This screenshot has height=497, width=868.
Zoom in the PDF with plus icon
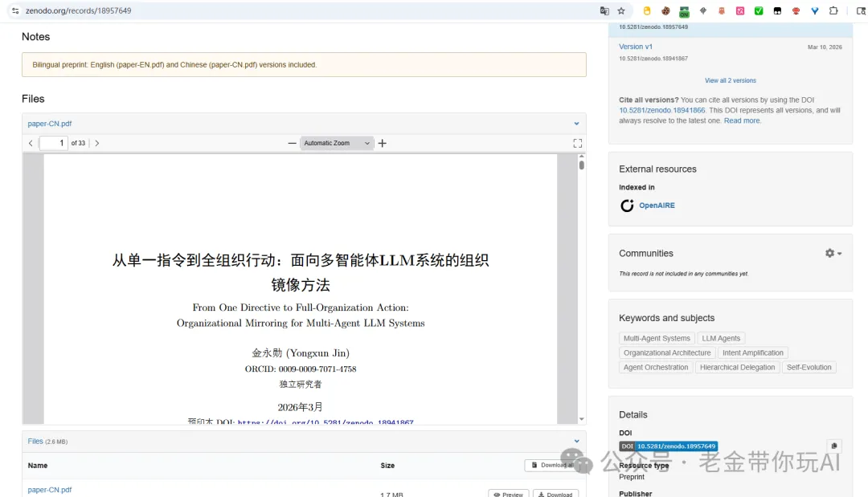pyautogui.click(x=382, y=143)
